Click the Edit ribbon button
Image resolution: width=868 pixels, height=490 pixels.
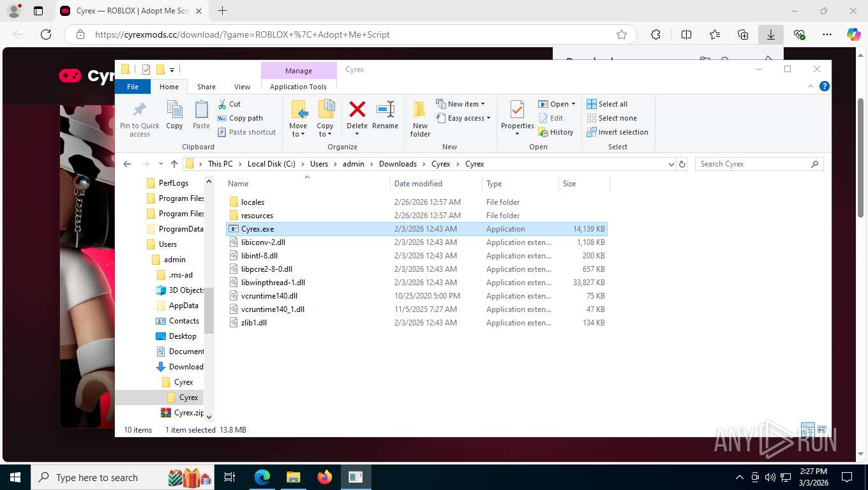[551, 118]
